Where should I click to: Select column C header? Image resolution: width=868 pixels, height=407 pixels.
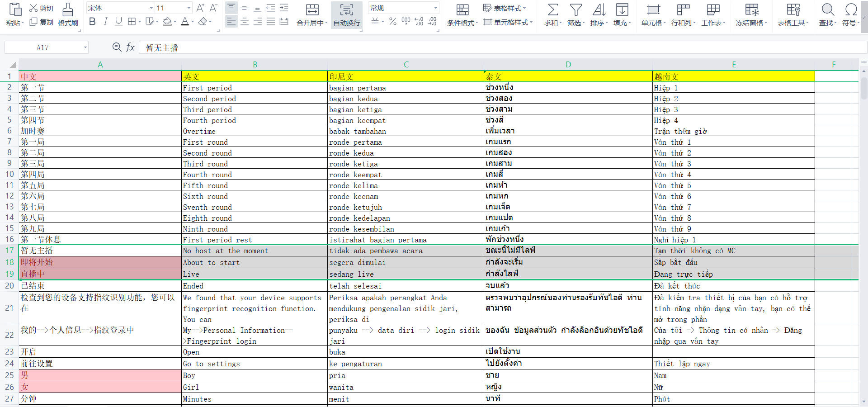[406, 65]
